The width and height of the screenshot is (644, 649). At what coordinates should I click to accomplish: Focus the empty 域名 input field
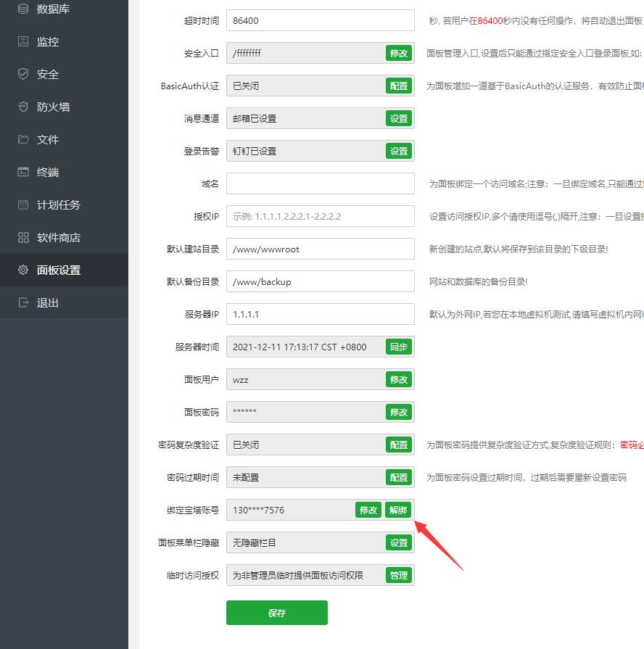click(x=321, y=183)
